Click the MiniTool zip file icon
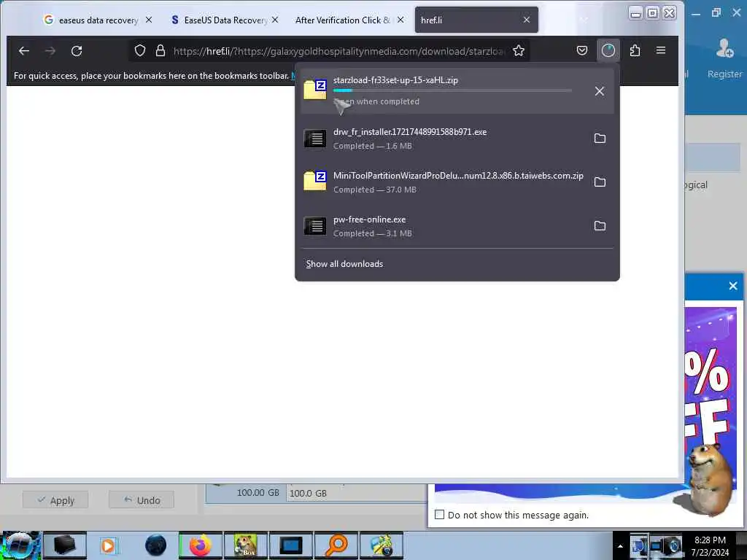 (x=315, y=181)
